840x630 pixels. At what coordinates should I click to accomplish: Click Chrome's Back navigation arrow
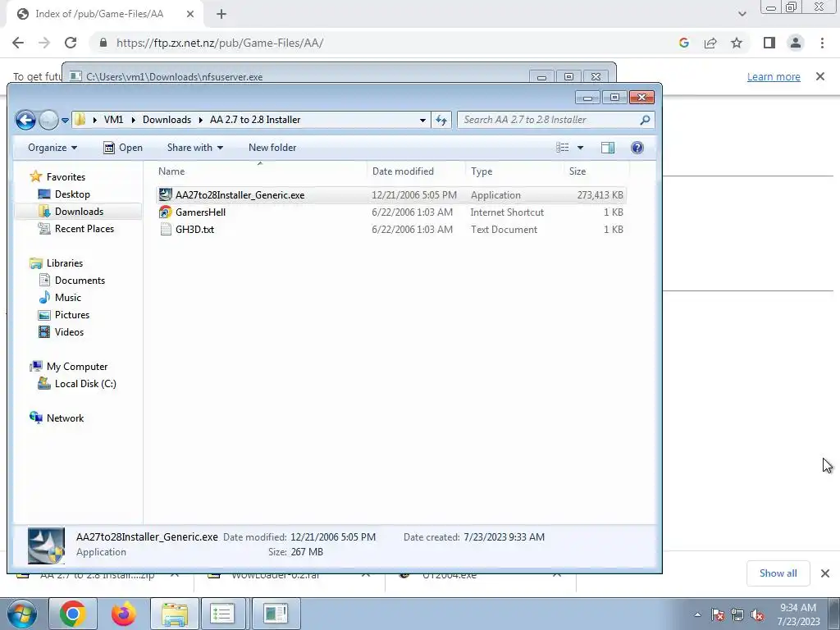(x=18, y=43)
